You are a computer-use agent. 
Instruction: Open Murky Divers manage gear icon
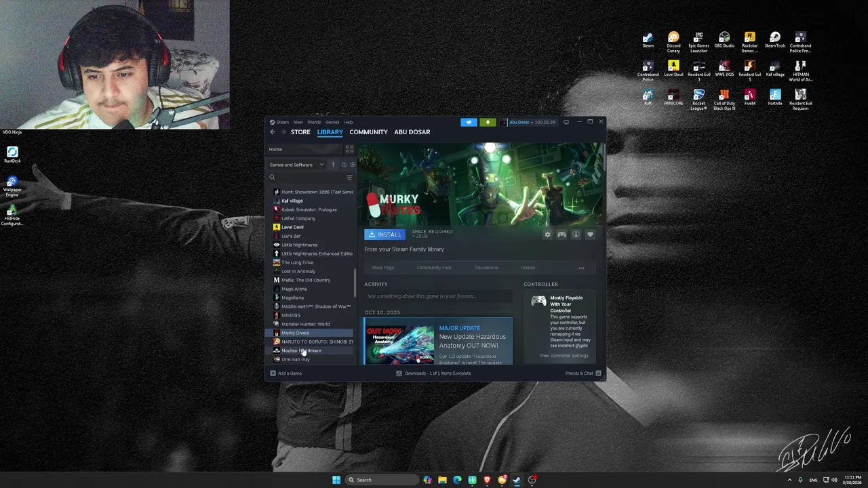click(547, 235)
